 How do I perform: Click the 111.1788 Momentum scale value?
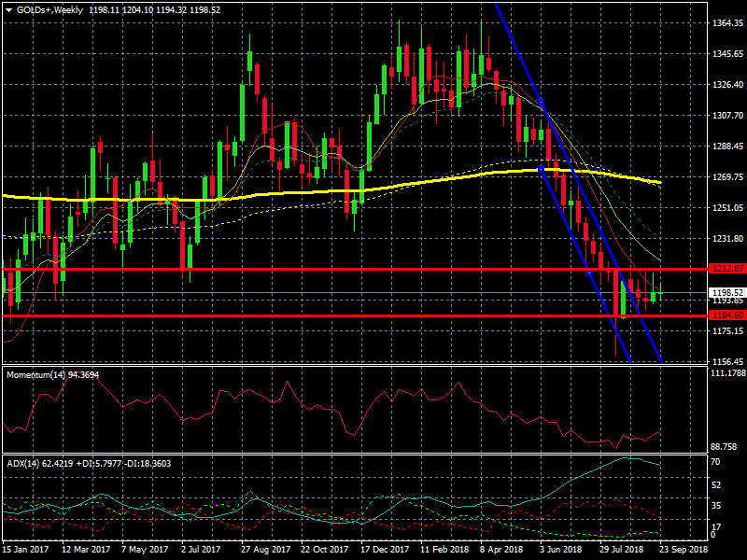pos(726,373)
